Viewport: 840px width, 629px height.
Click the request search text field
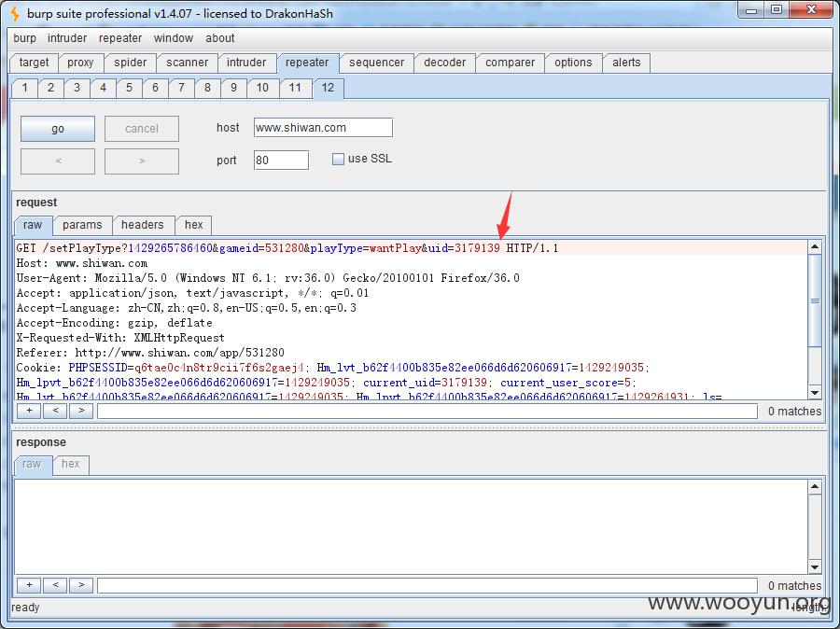(x=427, y=412)
